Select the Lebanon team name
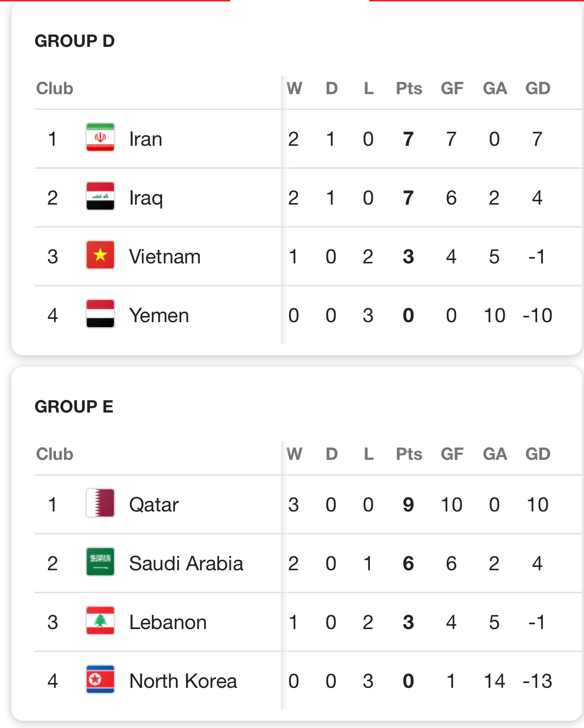 tap(168, 622)
